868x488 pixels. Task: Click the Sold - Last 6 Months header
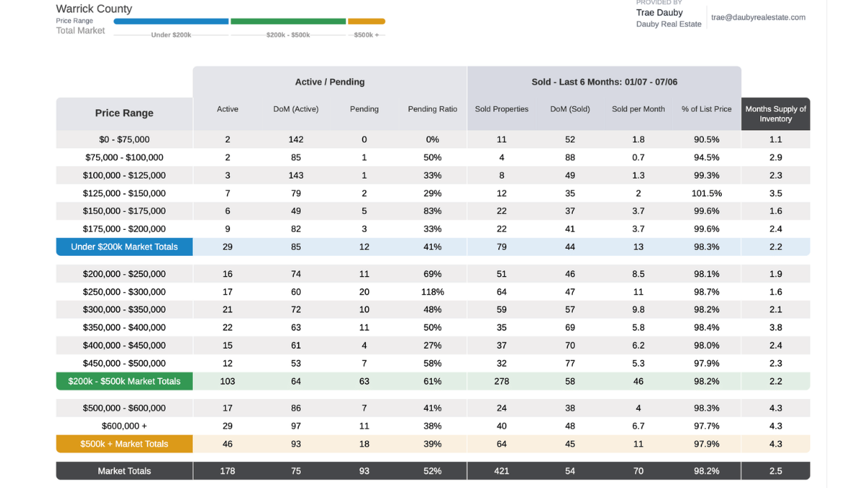coord(604,82)
